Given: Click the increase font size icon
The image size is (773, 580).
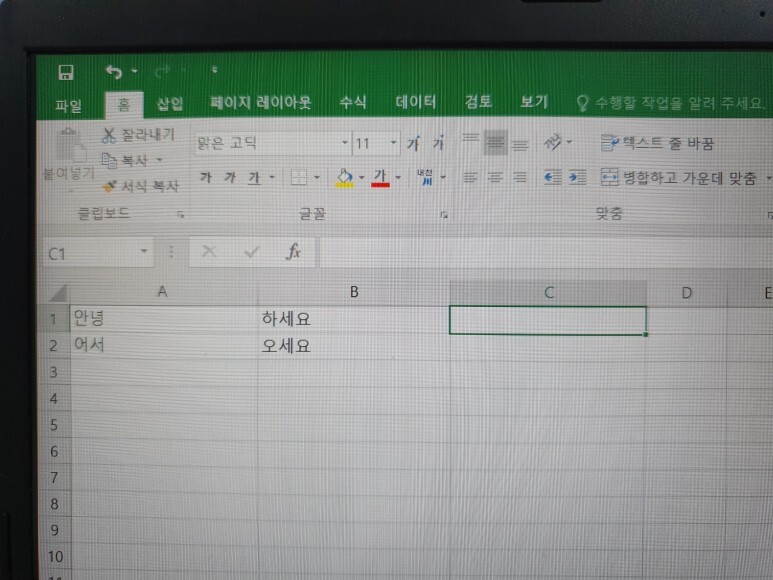Looking at the screenshot, I should 413,143.
